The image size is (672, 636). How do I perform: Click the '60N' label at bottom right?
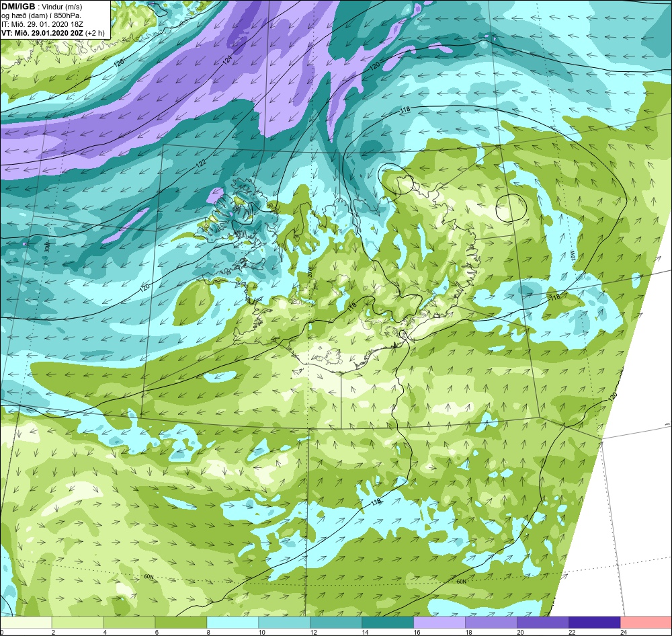pos(461,582)
